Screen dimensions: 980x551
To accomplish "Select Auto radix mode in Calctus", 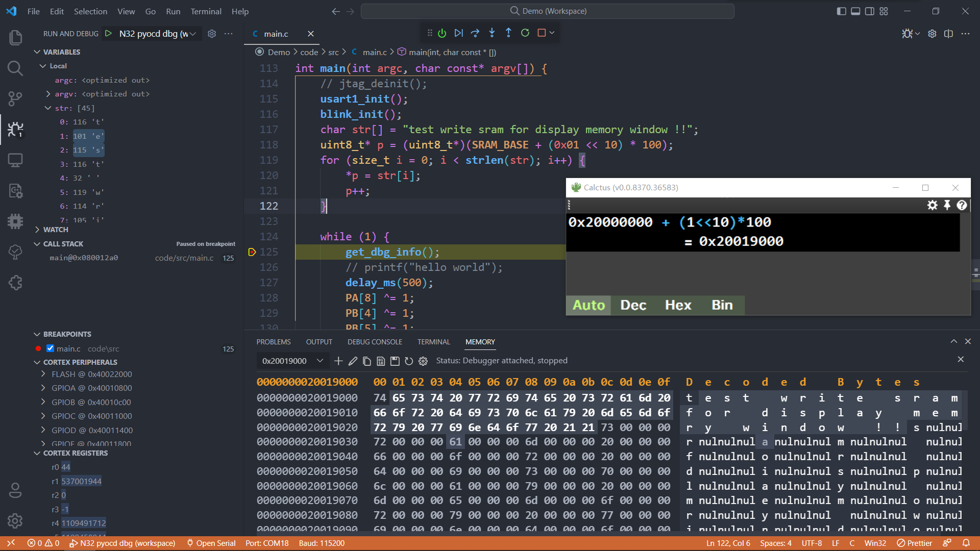I will click(589, 305).
